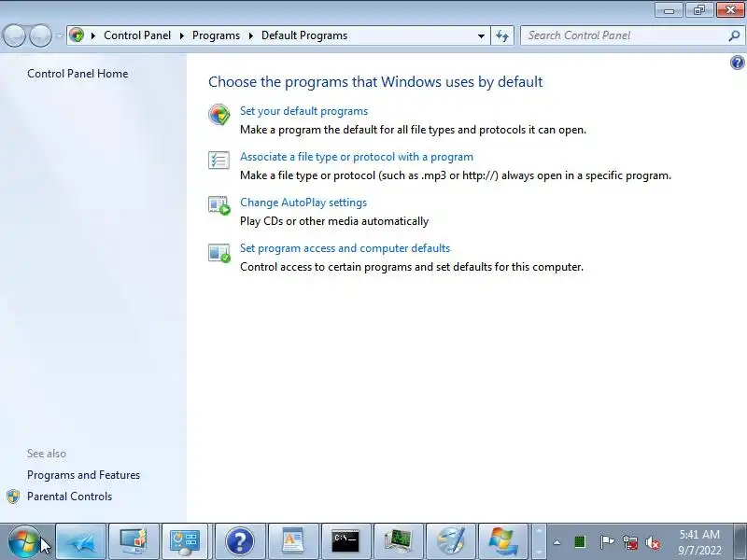
Task: Open the document editor taskbar icon
Action: point(292,541)
